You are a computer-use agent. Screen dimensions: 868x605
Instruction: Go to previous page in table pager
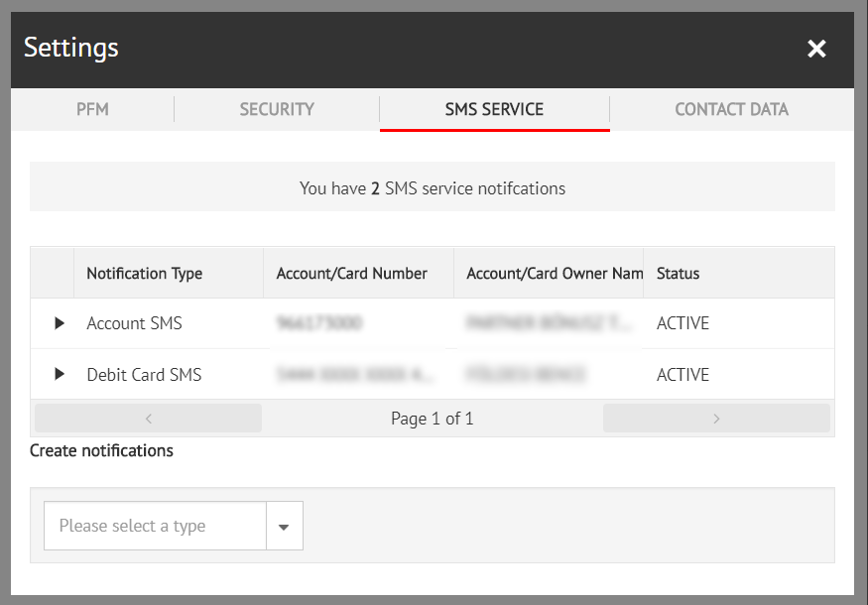(x=148, y=419)
